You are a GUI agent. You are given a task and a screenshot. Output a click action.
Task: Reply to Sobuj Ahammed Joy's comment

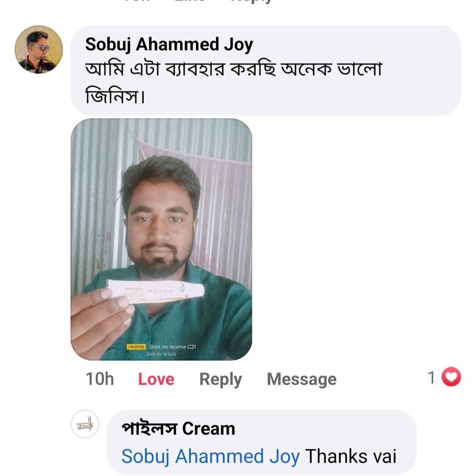pyautogui.click(x=220, y=379)
